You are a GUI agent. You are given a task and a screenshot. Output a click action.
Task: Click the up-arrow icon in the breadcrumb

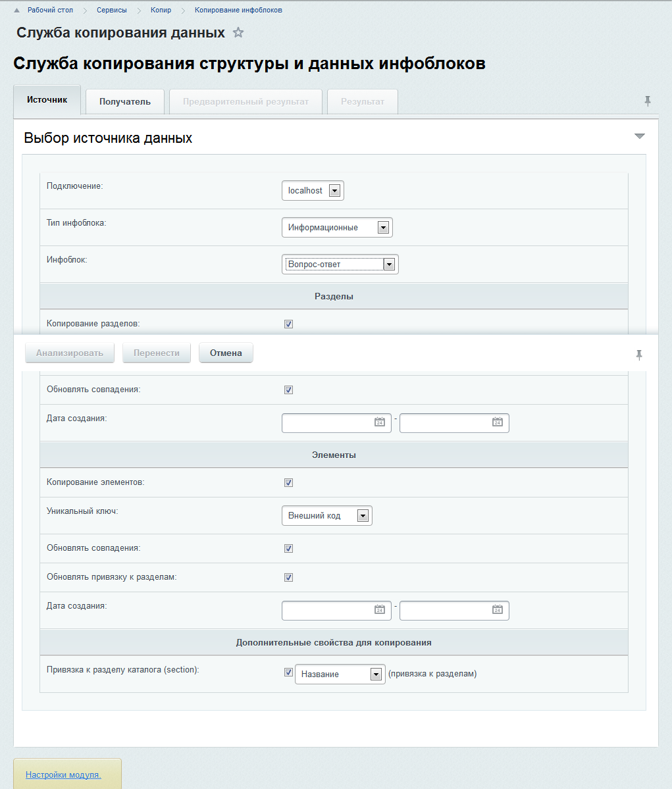tap(17, 11)
